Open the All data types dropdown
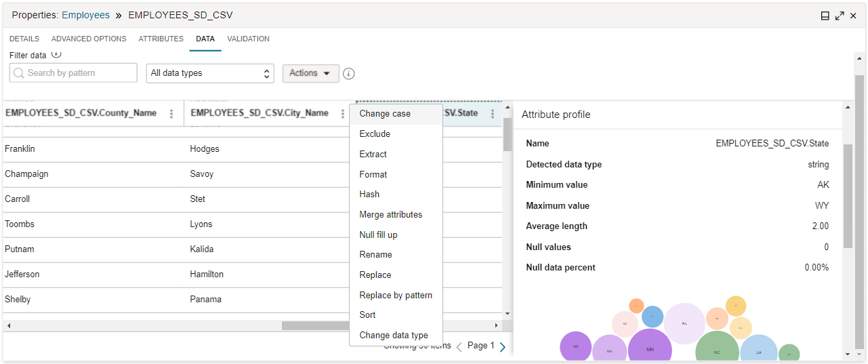 (210, 73)
